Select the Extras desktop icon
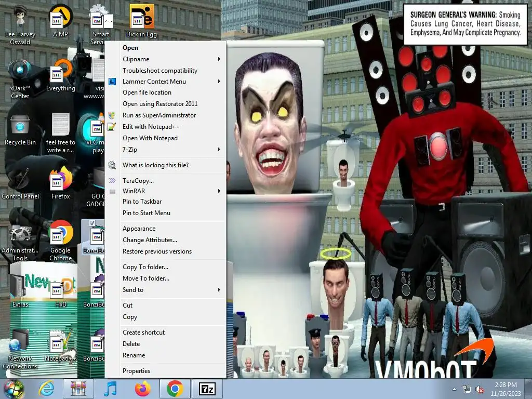 point(20,291)
